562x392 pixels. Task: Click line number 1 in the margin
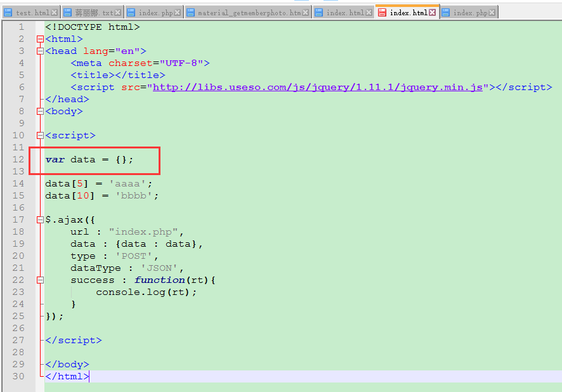point(22,27)
